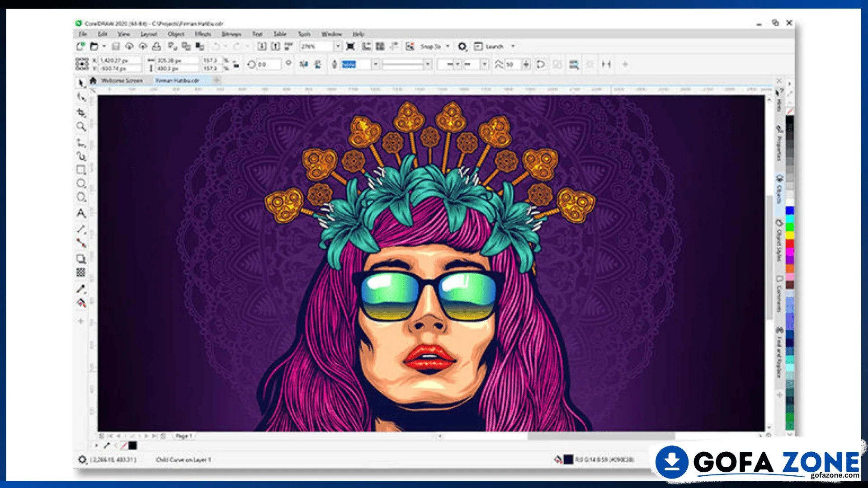Select the Color Eyedropper tool
This screenshot has height=488, width=868.
81,288
